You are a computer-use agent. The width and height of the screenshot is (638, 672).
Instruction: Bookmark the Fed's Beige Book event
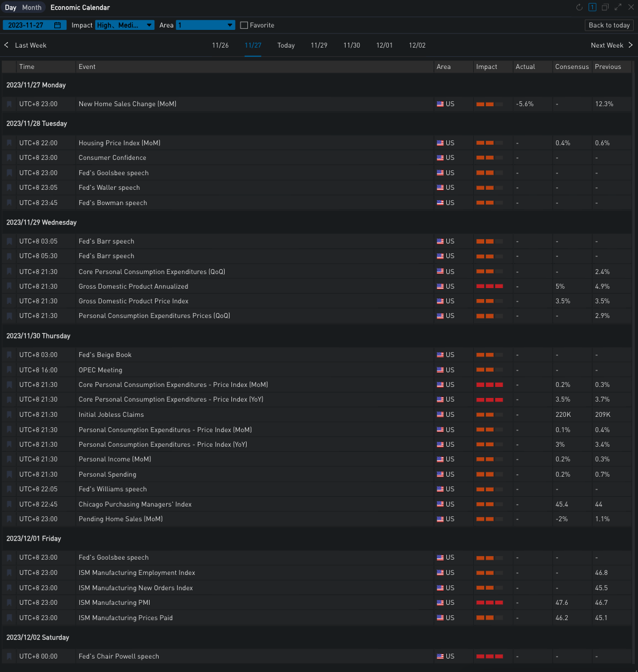pos(9,355)
